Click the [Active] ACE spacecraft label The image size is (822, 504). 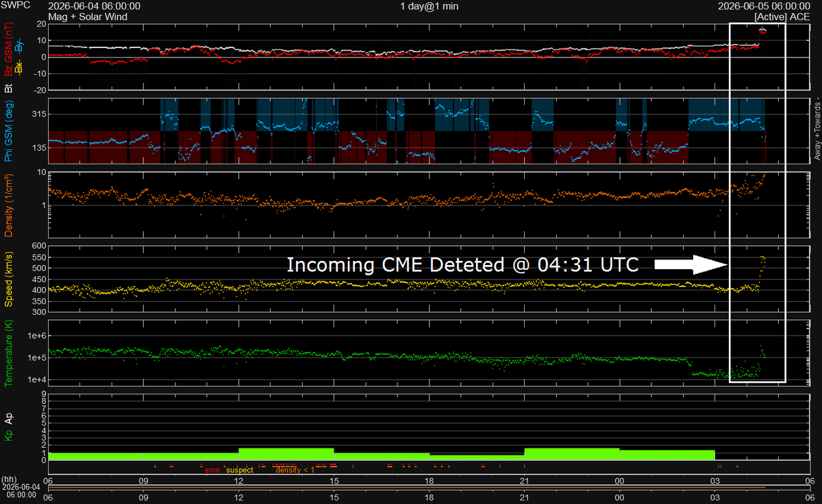click(x=782, y=16)
